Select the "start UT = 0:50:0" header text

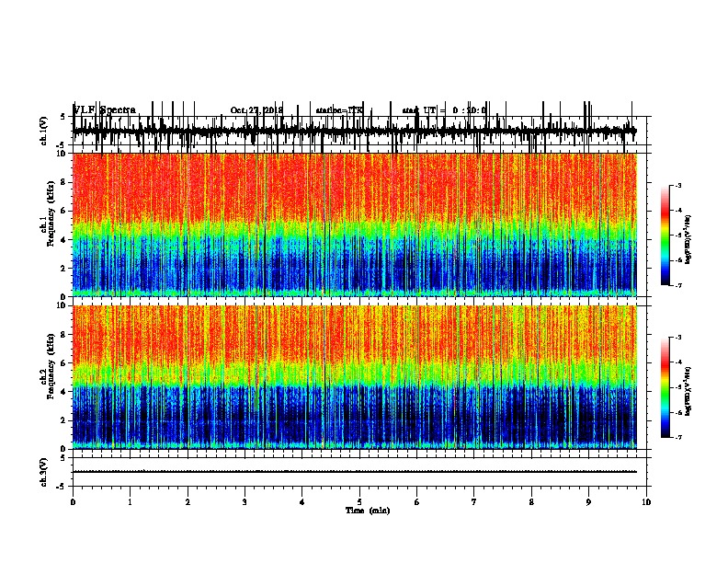(444, 110)
